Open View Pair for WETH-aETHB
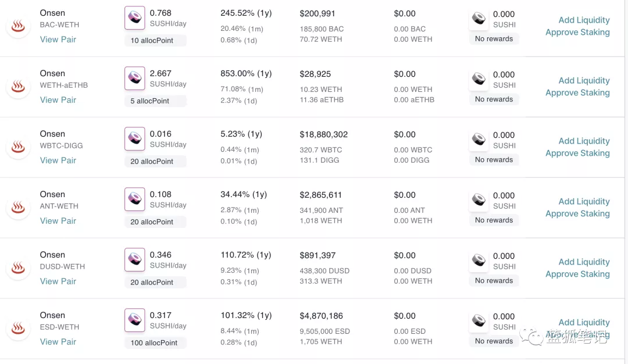 tap(58, 99)
